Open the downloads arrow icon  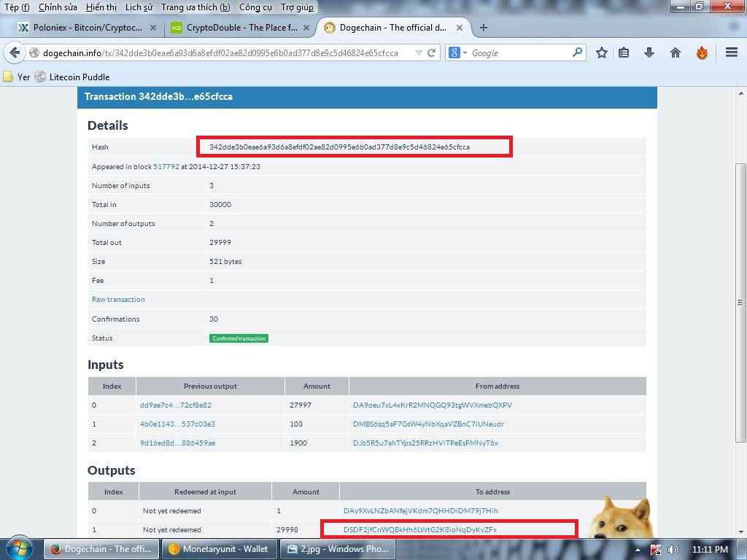[x=649, y=52]
